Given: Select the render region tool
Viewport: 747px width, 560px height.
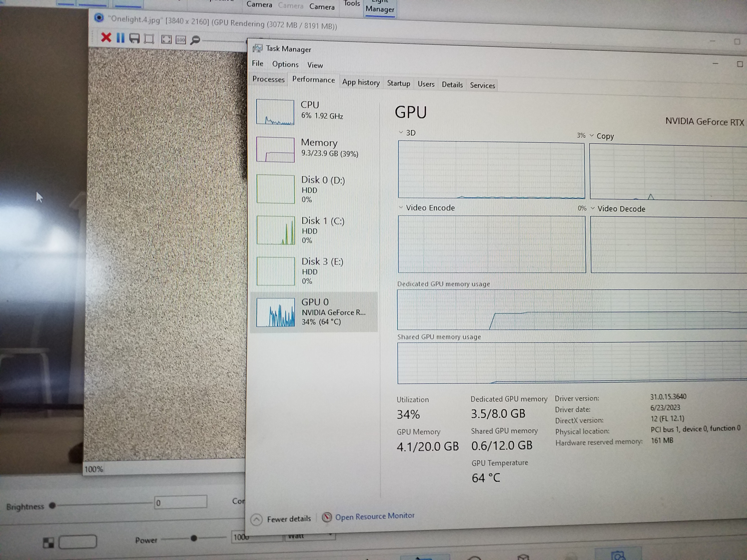Looking at the screenshot, I should click(x=149, y=39).
